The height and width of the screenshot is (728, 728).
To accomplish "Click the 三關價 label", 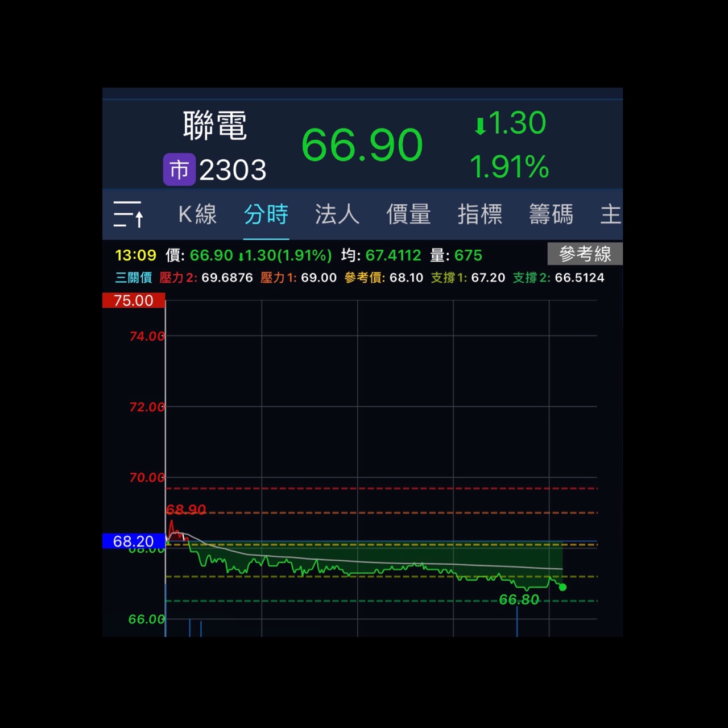I will coord(134,278).
